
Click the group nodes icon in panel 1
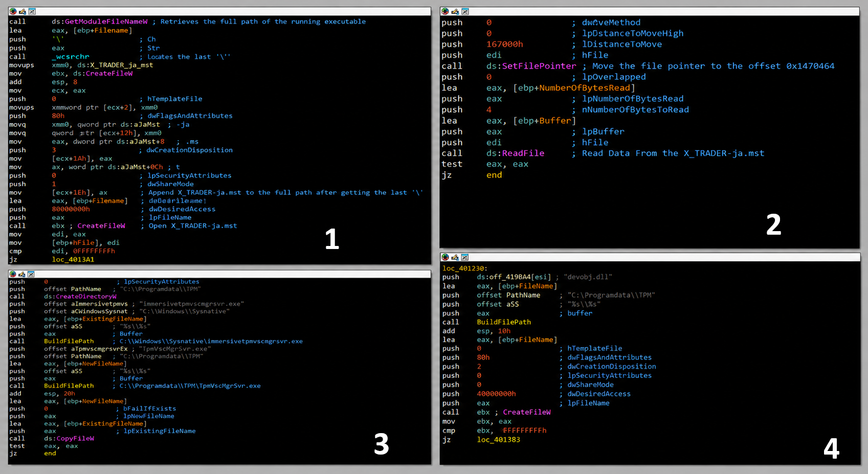32,11
